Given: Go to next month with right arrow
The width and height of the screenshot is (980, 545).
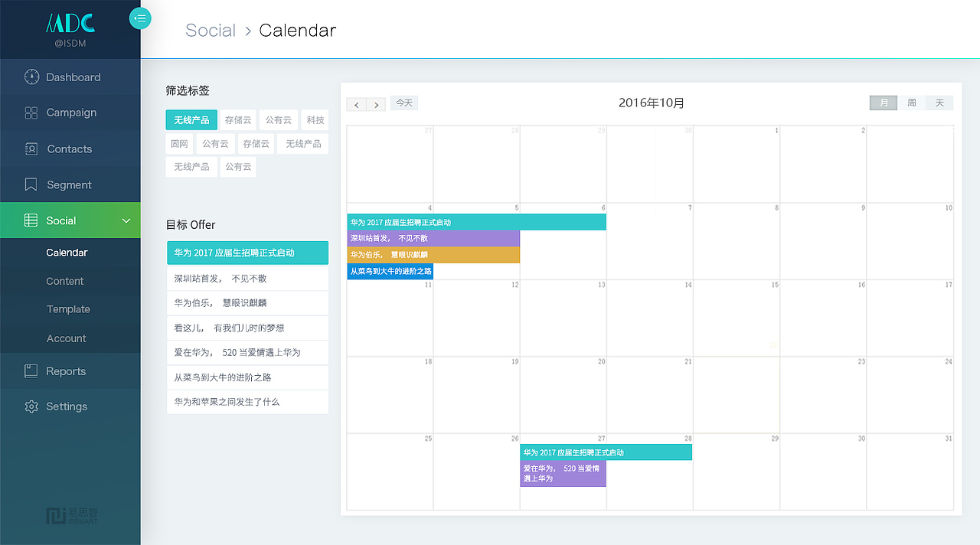Looking at the screenshot, I should [x=376, y=104].
